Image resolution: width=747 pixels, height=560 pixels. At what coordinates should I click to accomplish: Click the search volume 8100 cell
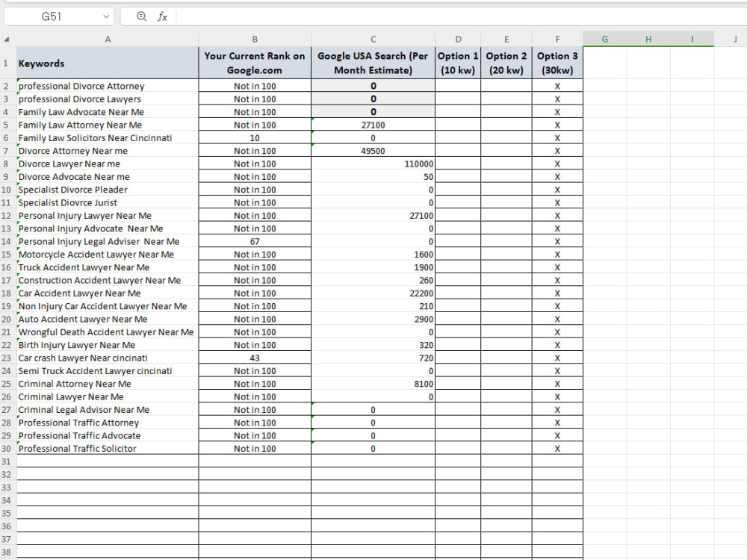[x=373, y=384]
